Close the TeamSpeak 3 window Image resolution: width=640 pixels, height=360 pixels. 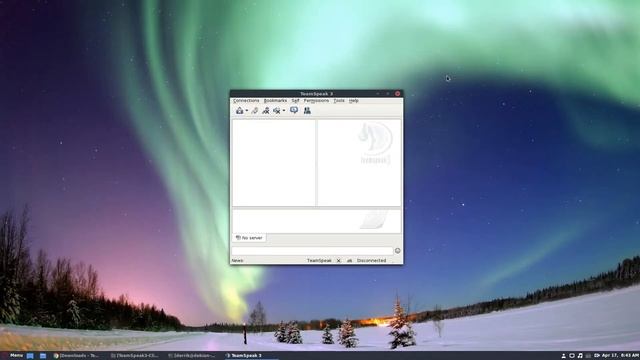pyautogui.click(x=398, y=93)
